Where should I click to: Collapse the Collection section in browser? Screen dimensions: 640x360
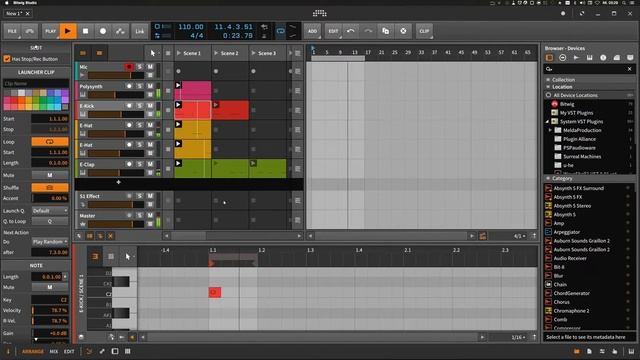(548, 80)
